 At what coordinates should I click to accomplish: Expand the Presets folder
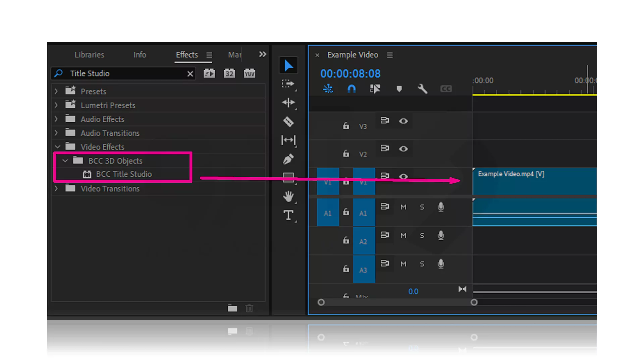[56, 91]
